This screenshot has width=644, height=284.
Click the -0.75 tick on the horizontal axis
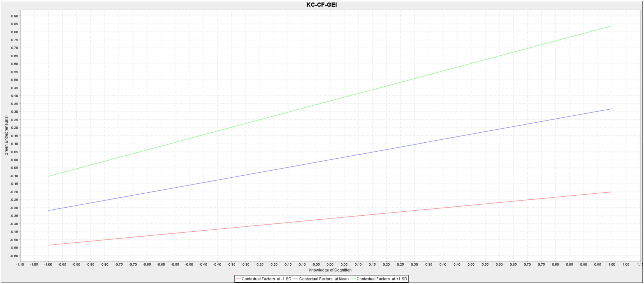(119, 265)
